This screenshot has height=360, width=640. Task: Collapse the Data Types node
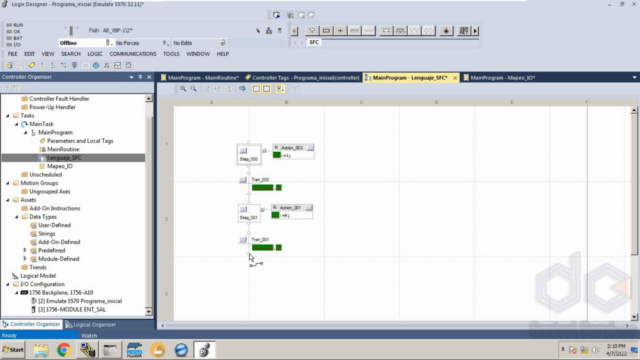(16, 217)
